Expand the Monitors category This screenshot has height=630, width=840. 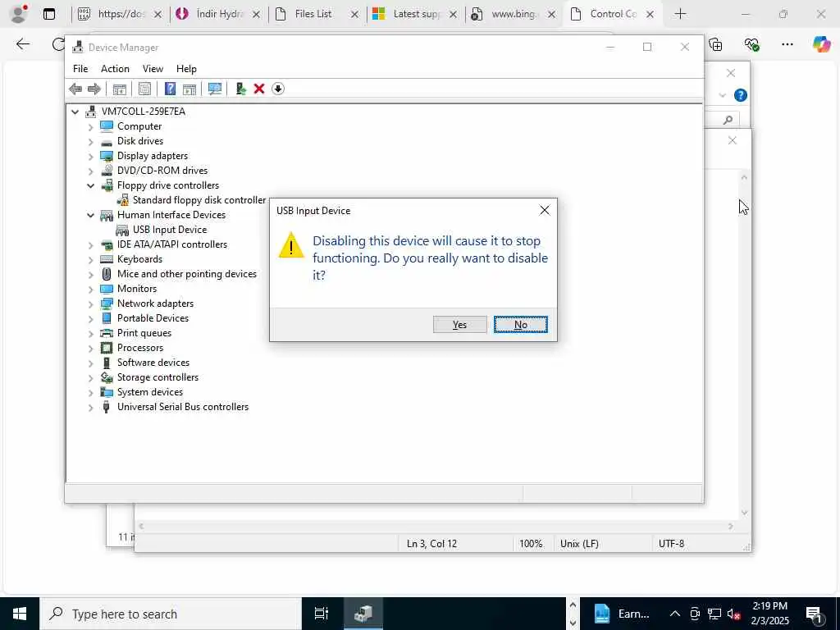tap(90, 290)
